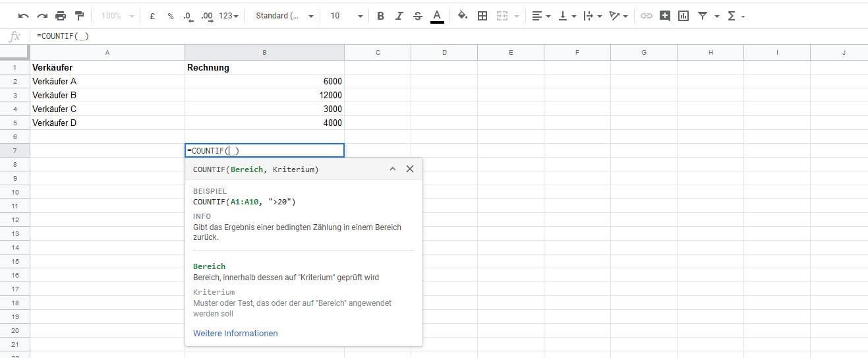Click the insert chart icon

click(683, 16)
